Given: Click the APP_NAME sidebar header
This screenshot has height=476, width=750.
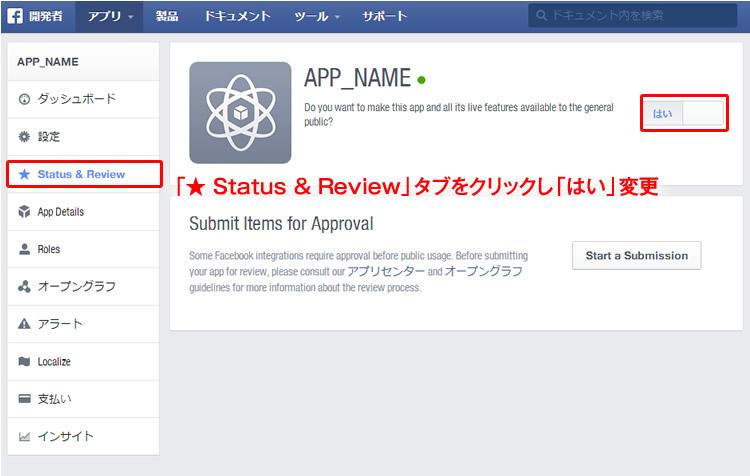Looking at the screenshot, I should [83, 62].
